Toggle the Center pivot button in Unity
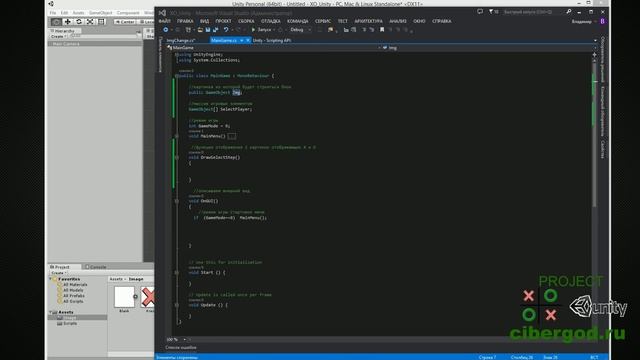The width and height of the screenshot is (640, 360). [125, 22]
